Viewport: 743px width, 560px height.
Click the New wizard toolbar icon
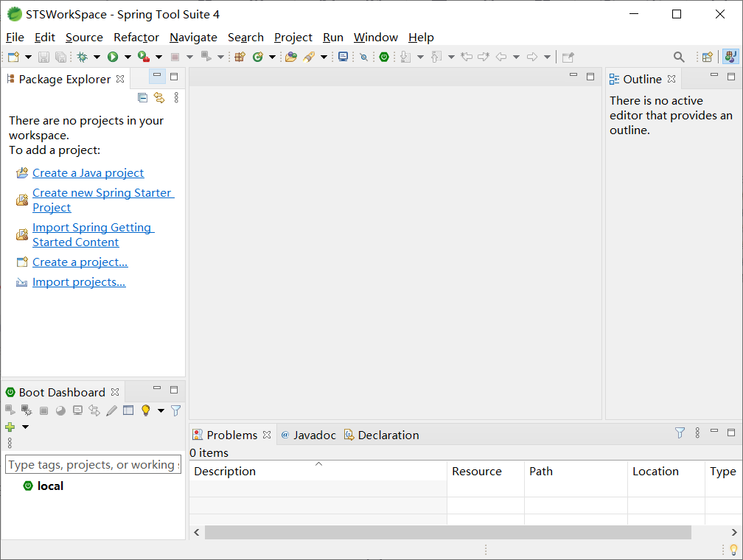(x=14, y=57)
